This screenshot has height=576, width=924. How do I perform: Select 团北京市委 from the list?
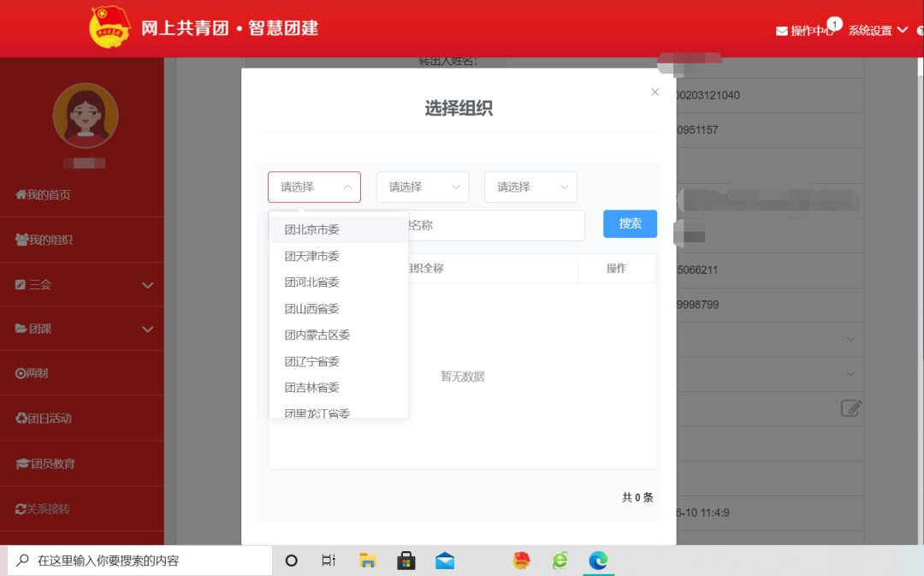312,230
